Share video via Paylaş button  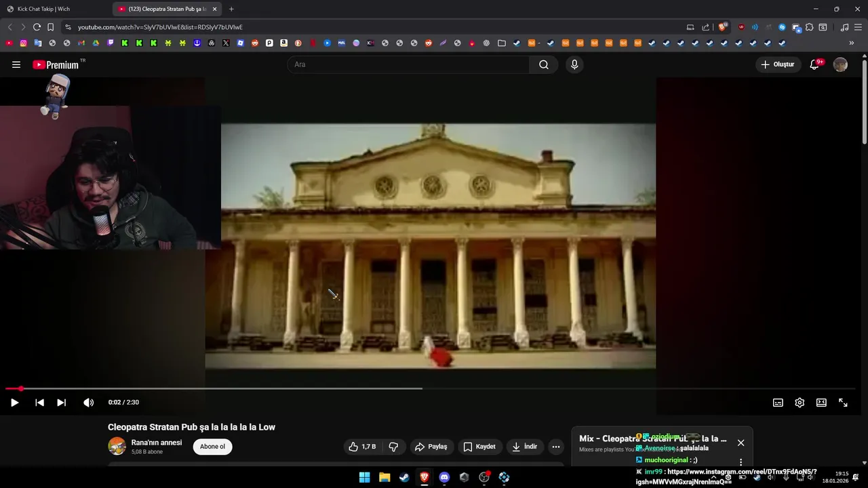[x=431, y=447]
